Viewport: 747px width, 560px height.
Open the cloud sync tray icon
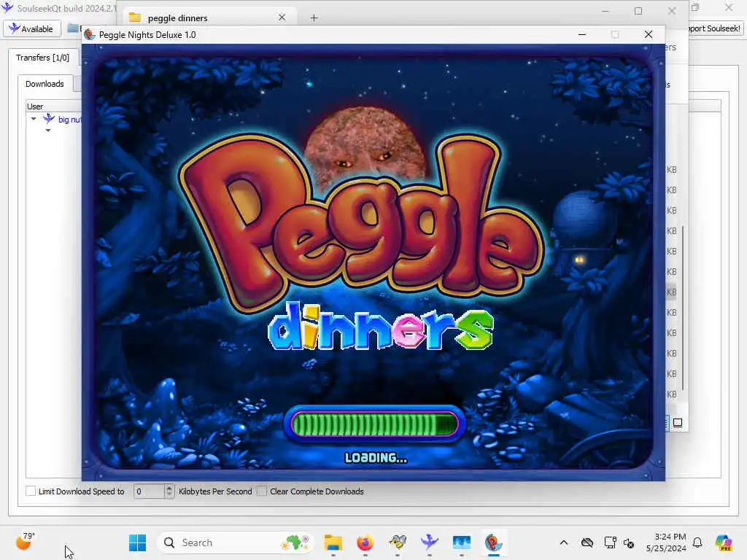(587, 542)
